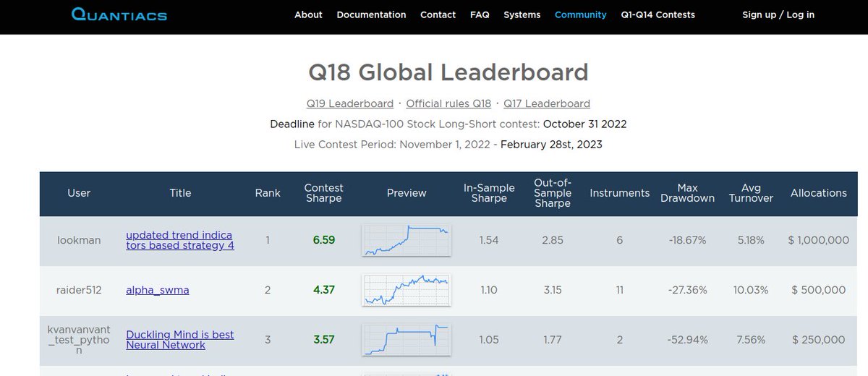Click out-of-sample Sharpe 3.15
The width and height of the screenshot is (868, 376).
[553, 290]
